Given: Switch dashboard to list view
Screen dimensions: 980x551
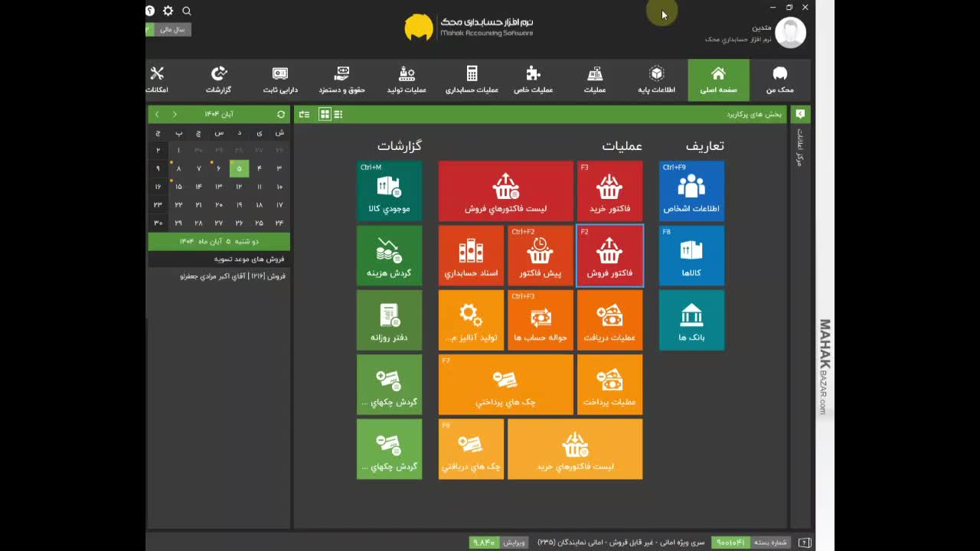Looking at the screenshot, I should click(338, 114).
